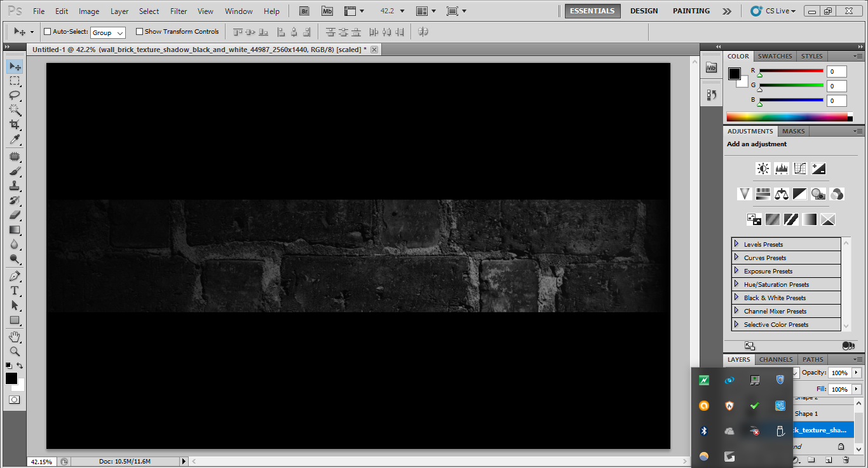Select the Hand tool
The width and height of the screenshot is (868, 468).
tap(15, 336)
